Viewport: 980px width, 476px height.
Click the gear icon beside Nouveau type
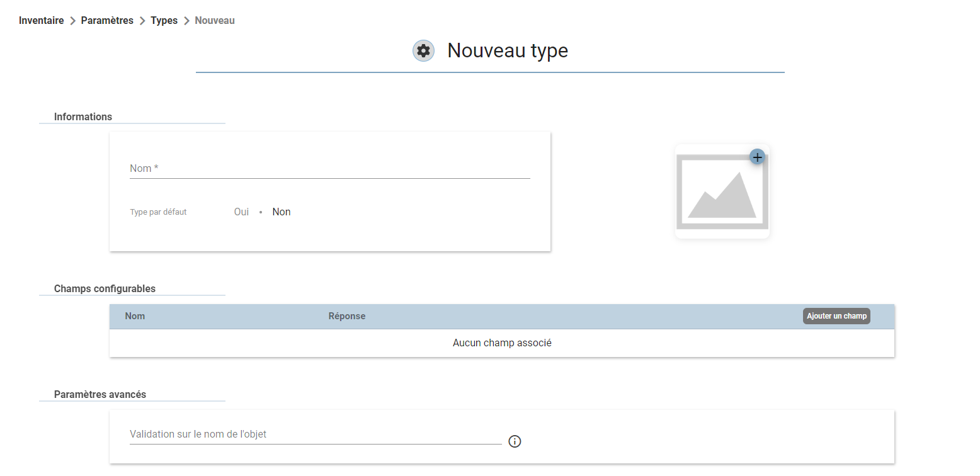coord(423,50)
